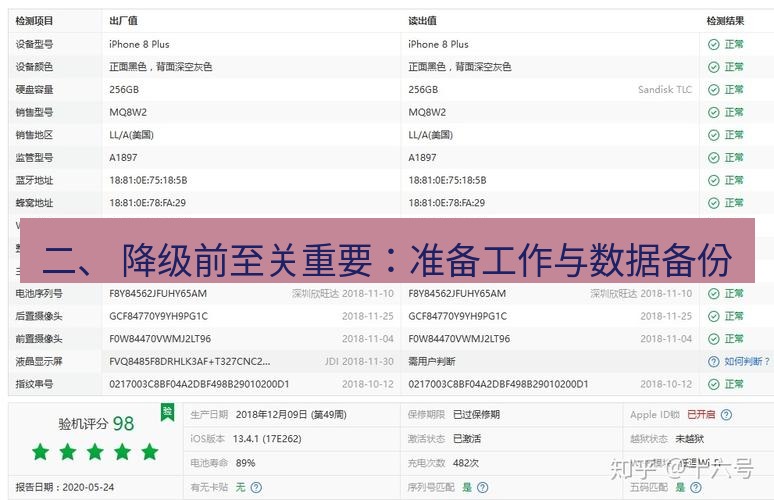
Task: Click the first green rating star
Action: coord(40,452)
